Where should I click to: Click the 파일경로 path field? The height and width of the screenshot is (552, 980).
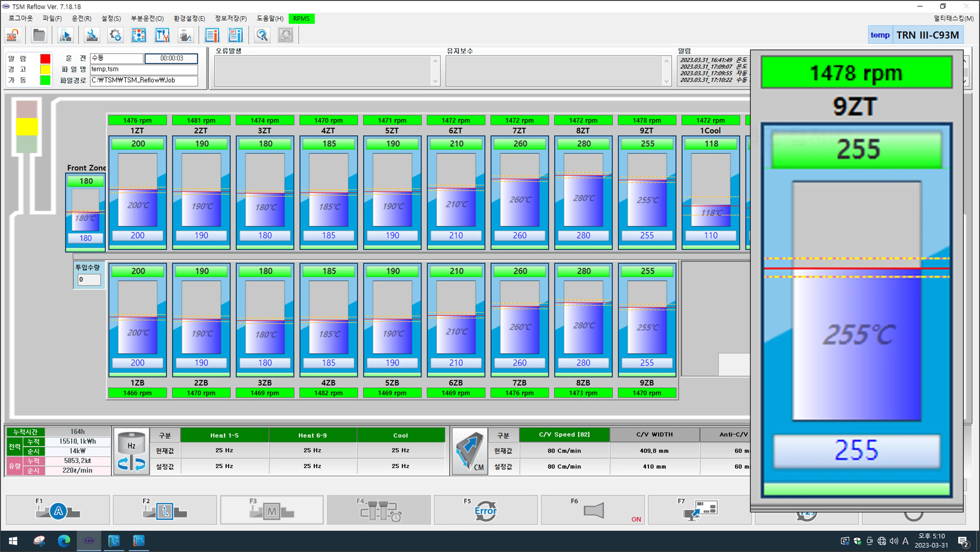(144, 80)
